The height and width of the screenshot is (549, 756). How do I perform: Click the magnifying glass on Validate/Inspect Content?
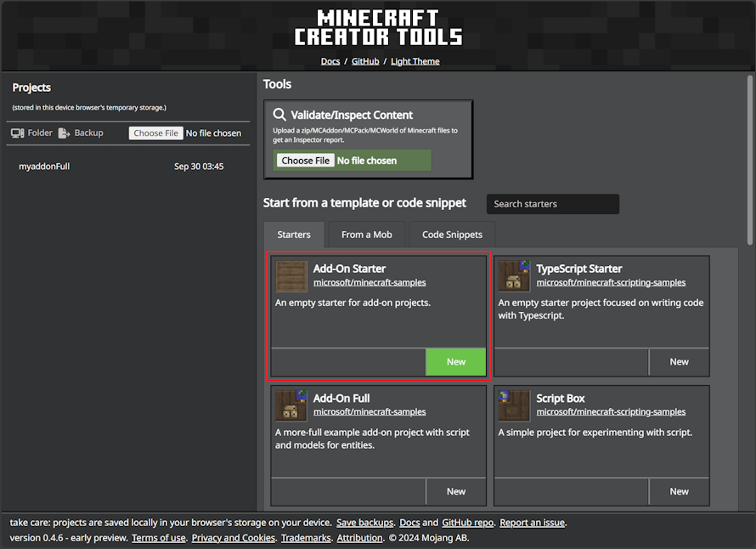pyautogui.click(x=279, y=115)
